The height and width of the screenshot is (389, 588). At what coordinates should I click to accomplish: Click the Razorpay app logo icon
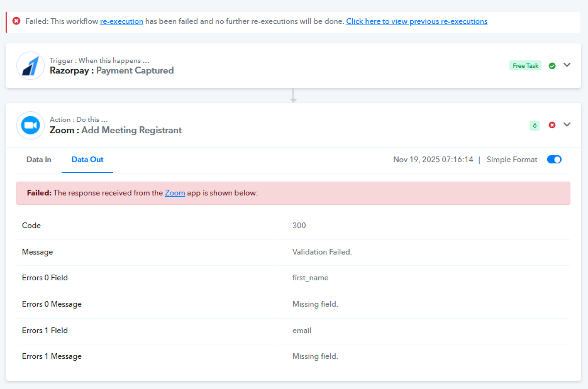coord(30,65)
